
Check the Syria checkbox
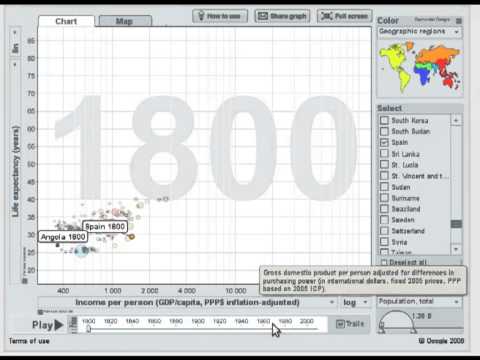pyautogui.click(x=384, y=241)
